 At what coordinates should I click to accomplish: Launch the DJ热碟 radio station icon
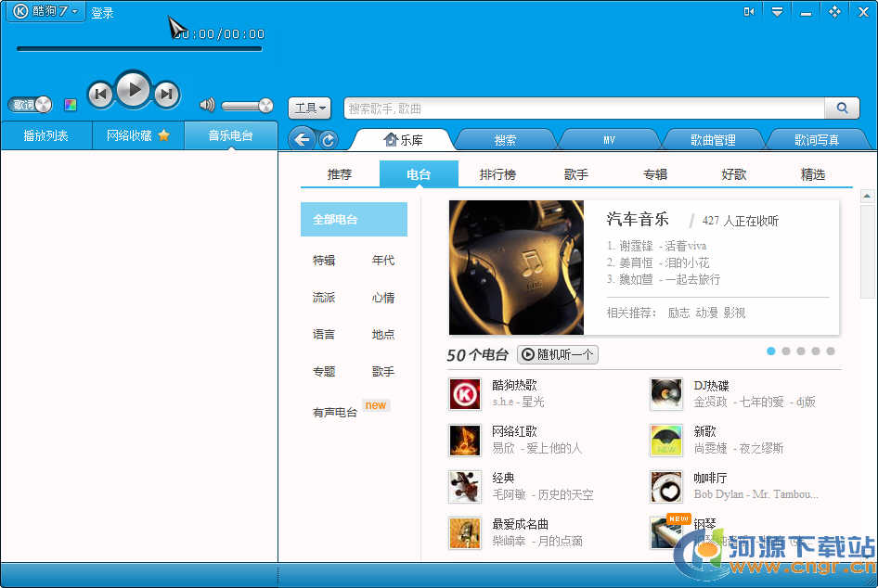665,393
